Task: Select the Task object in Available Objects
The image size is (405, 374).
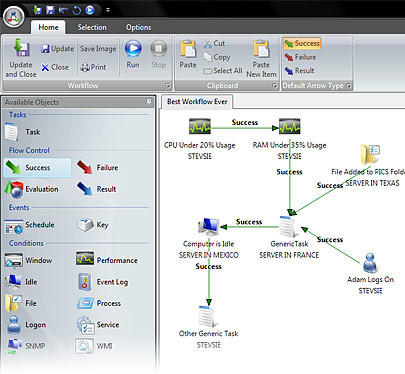Action: pyautogui.click(x=23, y=132)
